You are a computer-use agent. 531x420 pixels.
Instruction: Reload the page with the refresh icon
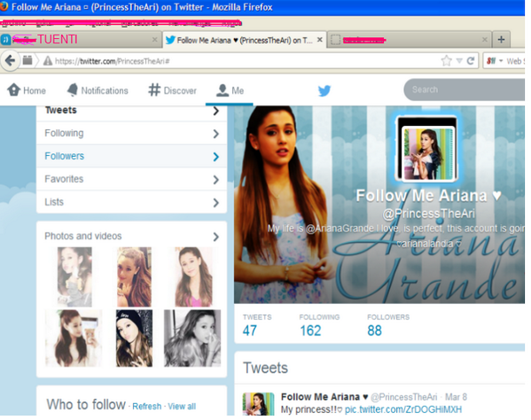click(471, 61)
